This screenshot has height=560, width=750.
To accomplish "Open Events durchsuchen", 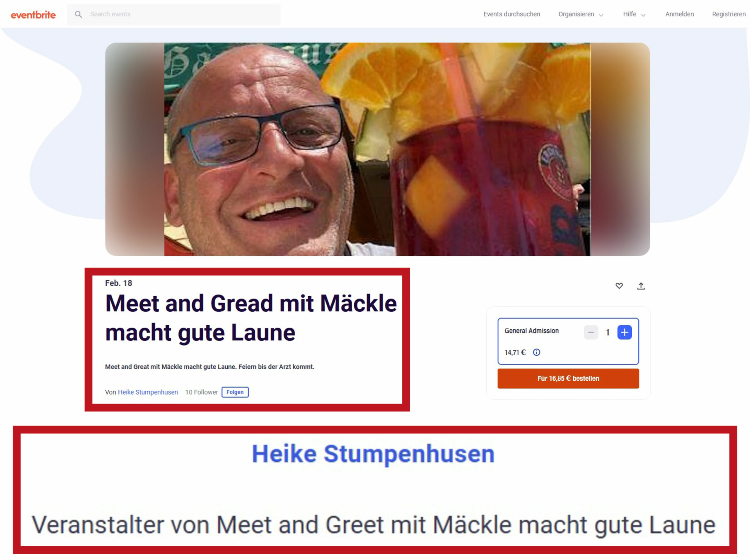I will point(512,14).
